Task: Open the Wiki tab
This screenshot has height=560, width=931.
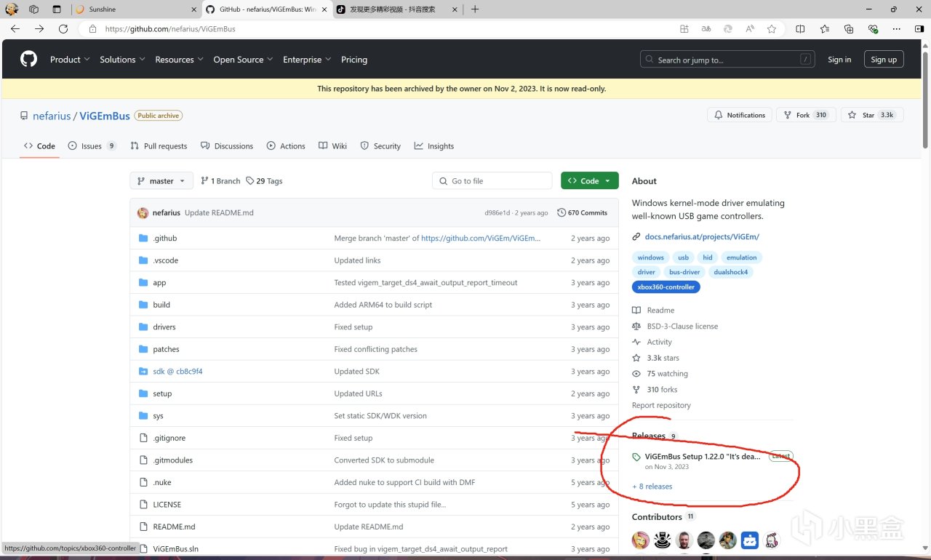Action: (332, 146)
